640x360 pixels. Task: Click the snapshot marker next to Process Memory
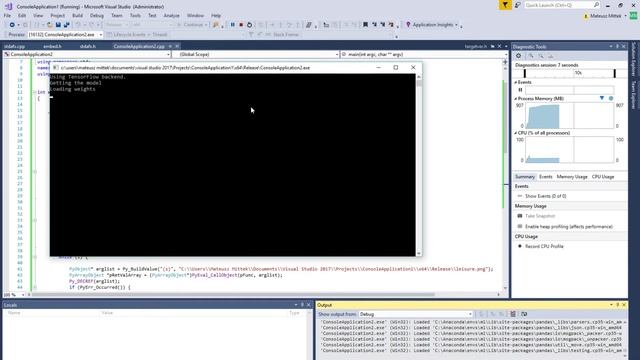(x=602, y=98)
